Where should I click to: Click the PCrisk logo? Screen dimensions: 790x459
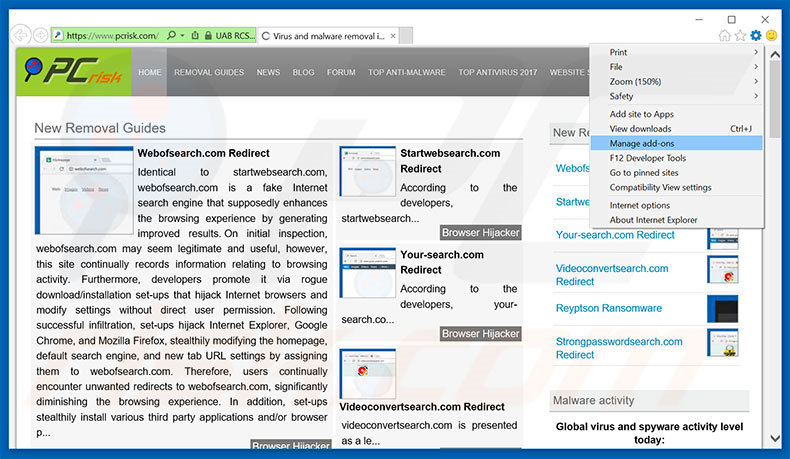coord(74,72)
